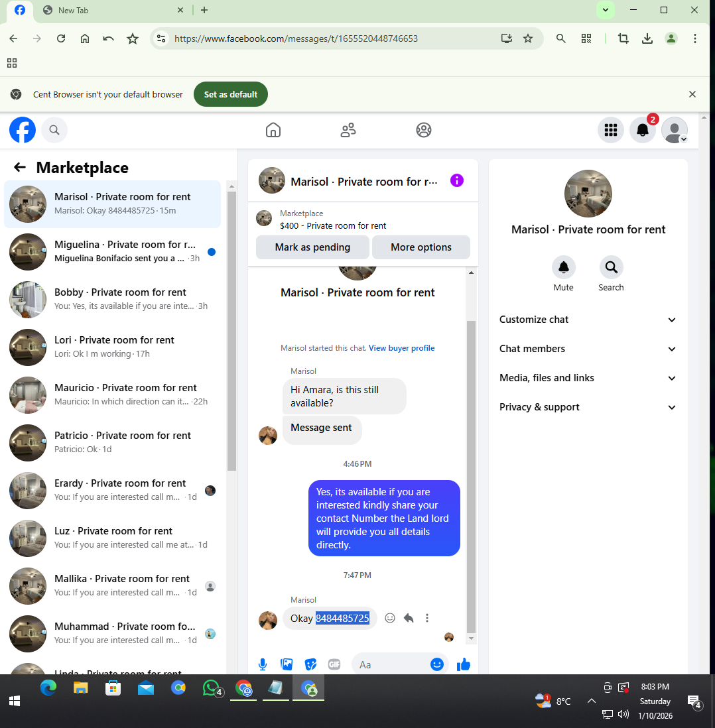715x728 pixels.
Task: Go to browser home page
Action: (84, 38)
